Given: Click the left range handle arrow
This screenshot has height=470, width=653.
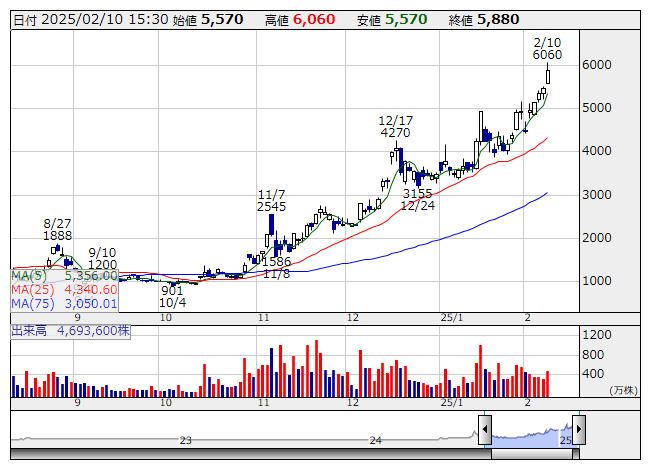Looking at the screenshot, I should (x=485, y=430).
